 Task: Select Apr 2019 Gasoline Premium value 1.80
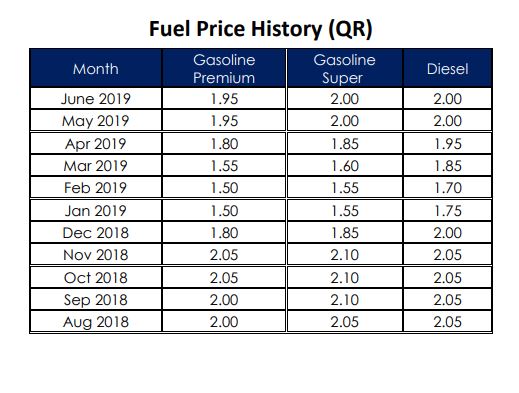(224, 144)
